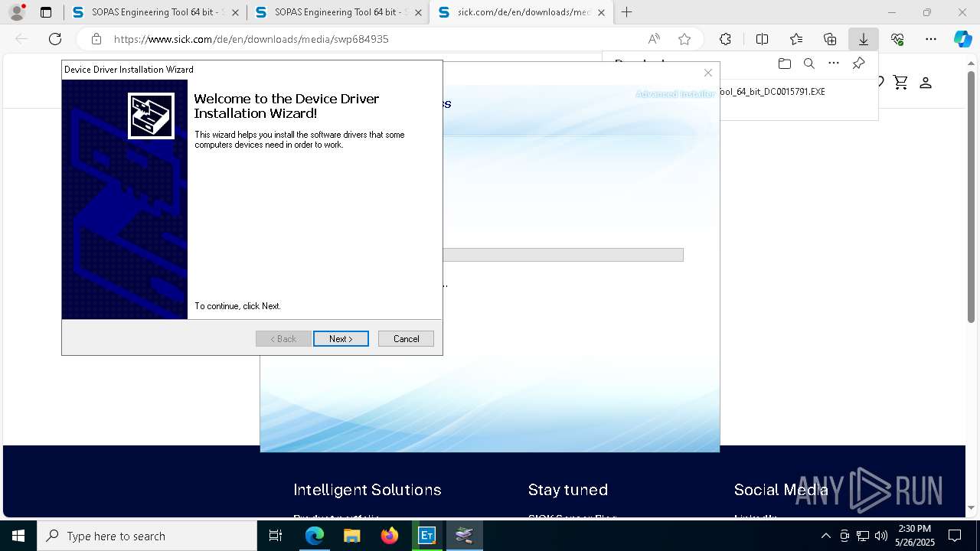Open the volume control tray icon

tap(881, 536)
